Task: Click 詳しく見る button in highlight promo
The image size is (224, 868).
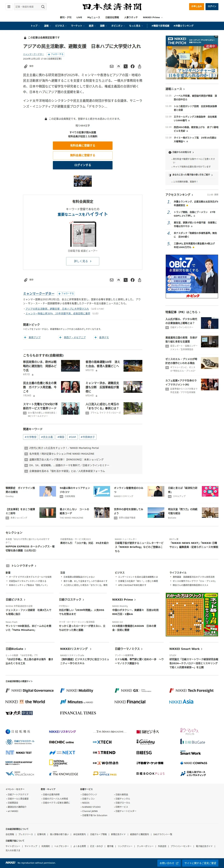Action: click(x=82, y=261)
